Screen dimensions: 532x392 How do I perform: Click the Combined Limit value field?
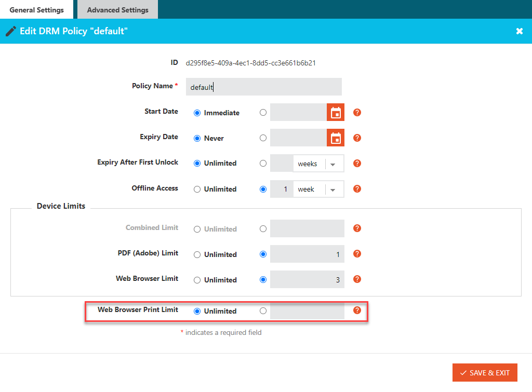(308, 228)
